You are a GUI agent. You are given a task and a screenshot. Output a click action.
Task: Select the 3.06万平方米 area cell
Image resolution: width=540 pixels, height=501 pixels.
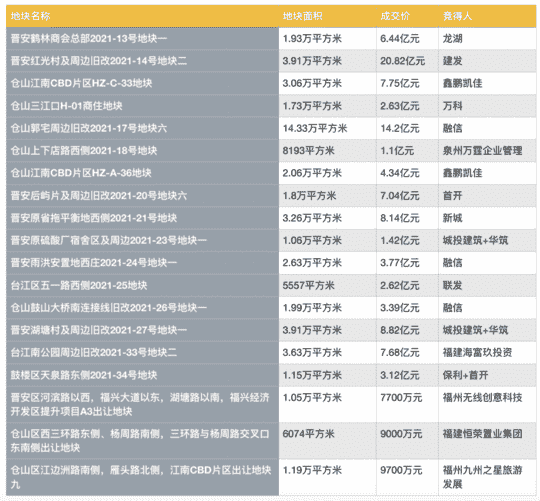[328, 83]
